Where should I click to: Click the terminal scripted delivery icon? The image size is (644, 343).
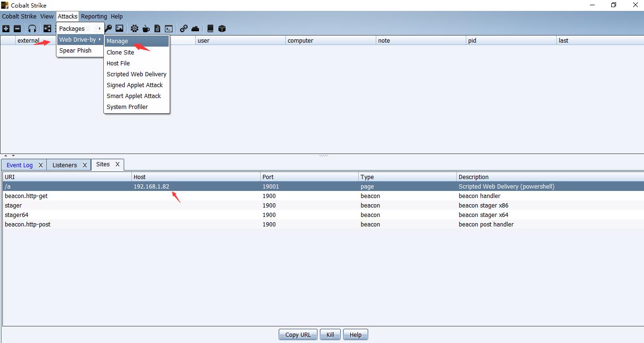tap(168, 29)
